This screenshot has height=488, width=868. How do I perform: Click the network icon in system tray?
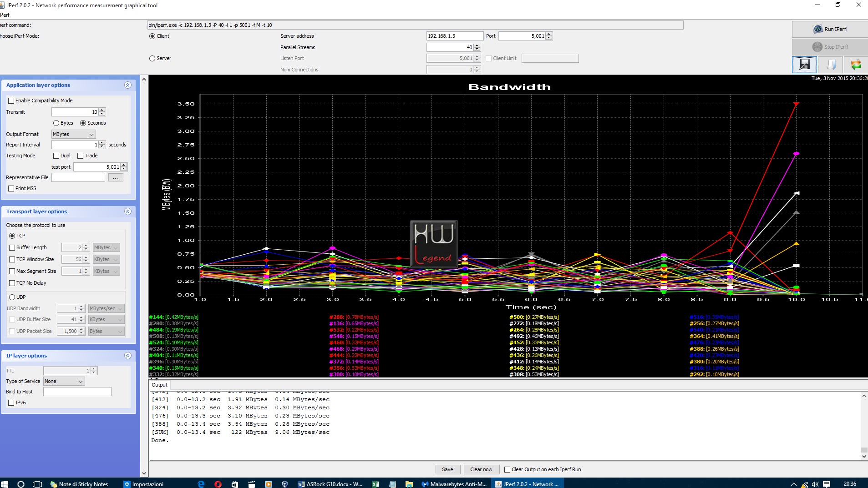(x=805, y=484)
